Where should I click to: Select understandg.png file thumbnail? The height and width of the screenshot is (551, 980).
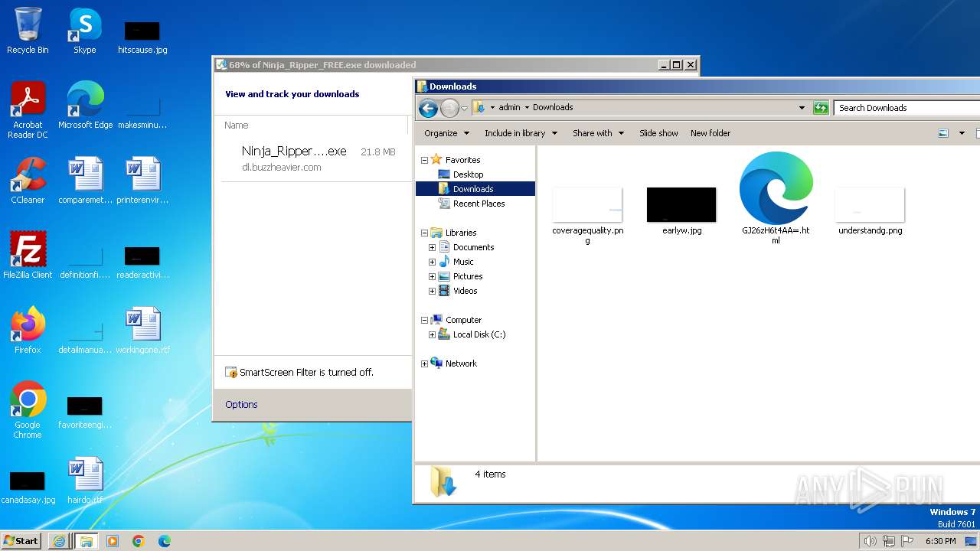(x=870, y=210)
